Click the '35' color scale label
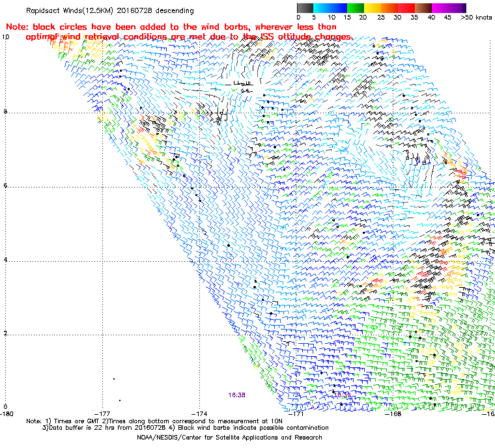The width and height of the screenshot is (495, 448). 414,18
